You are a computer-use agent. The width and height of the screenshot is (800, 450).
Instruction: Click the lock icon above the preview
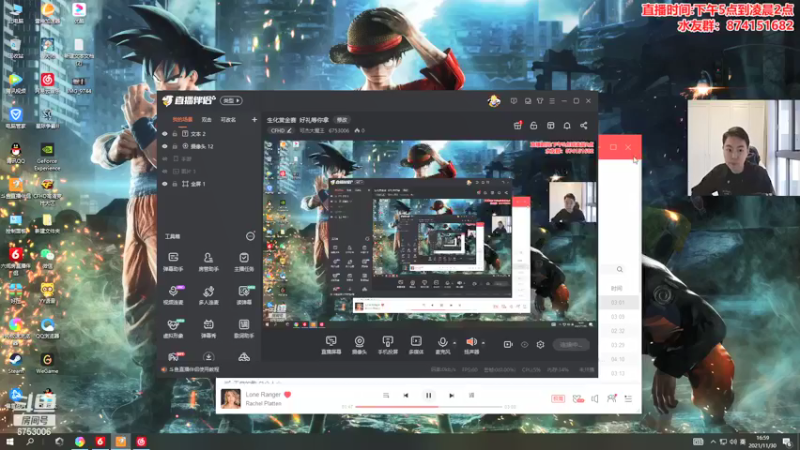(x=534, y=126)
